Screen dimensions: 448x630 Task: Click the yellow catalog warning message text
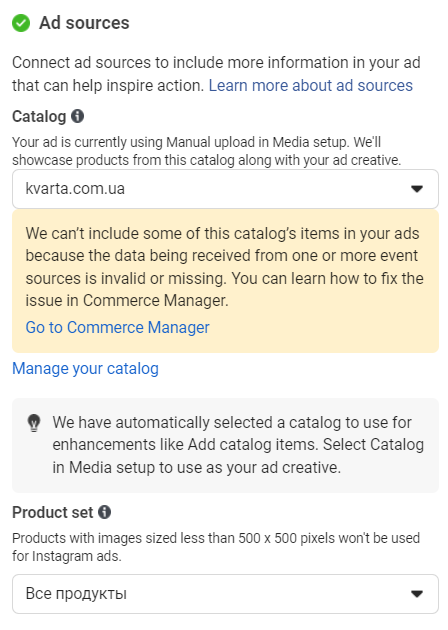(224, 267)
